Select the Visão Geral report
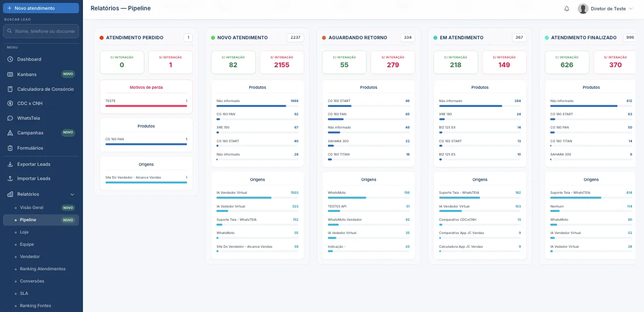Viewport: 644px width, 312px height. click(x=41, y=208)
